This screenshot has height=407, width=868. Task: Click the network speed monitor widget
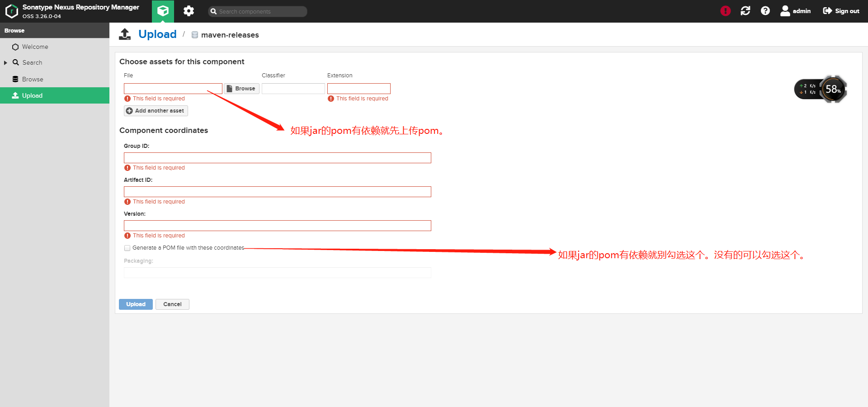click(x=808, y=89)
